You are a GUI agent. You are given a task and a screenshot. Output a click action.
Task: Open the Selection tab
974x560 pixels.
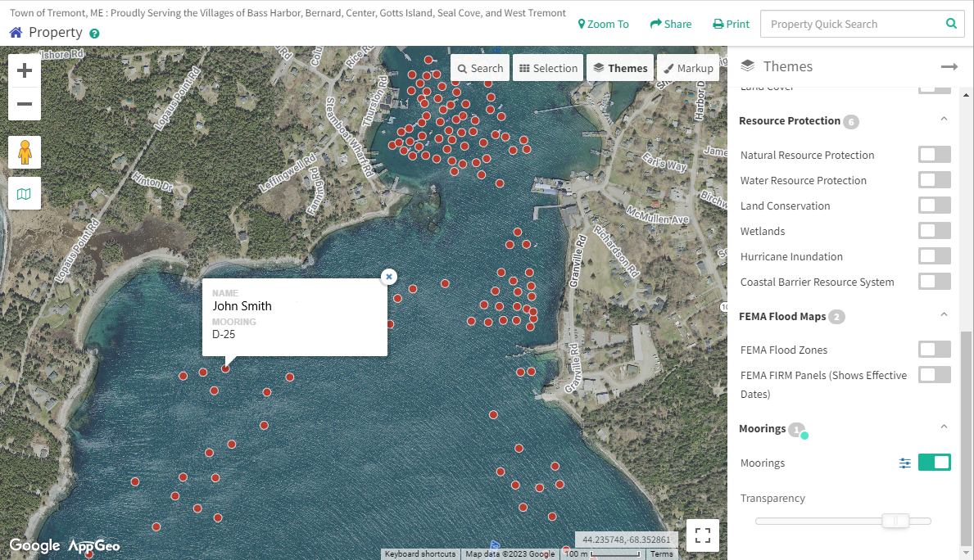[x=548, y=68]
